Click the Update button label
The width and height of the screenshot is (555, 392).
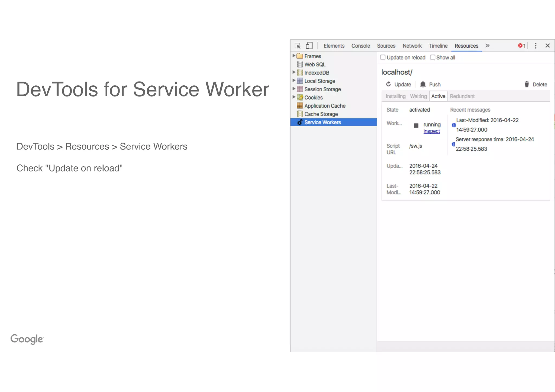(402, 85)
